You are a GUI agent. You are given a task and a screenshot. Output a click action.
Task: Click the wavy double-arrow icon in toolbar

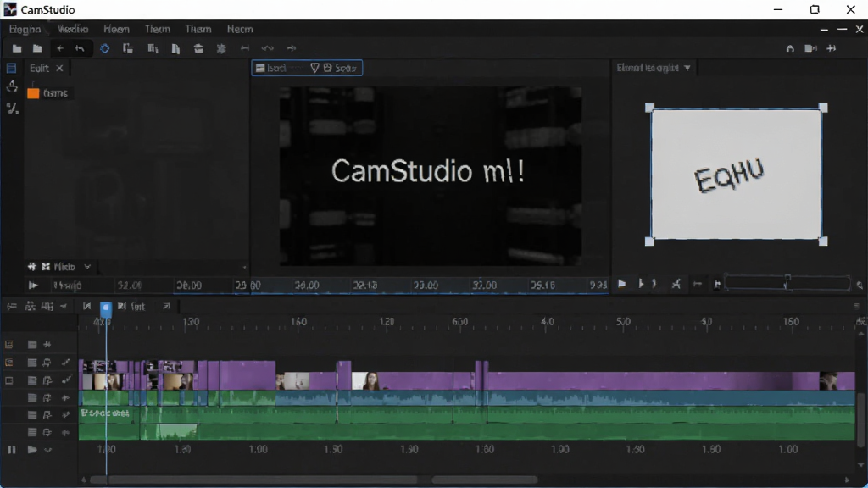(x=267, y=48)
